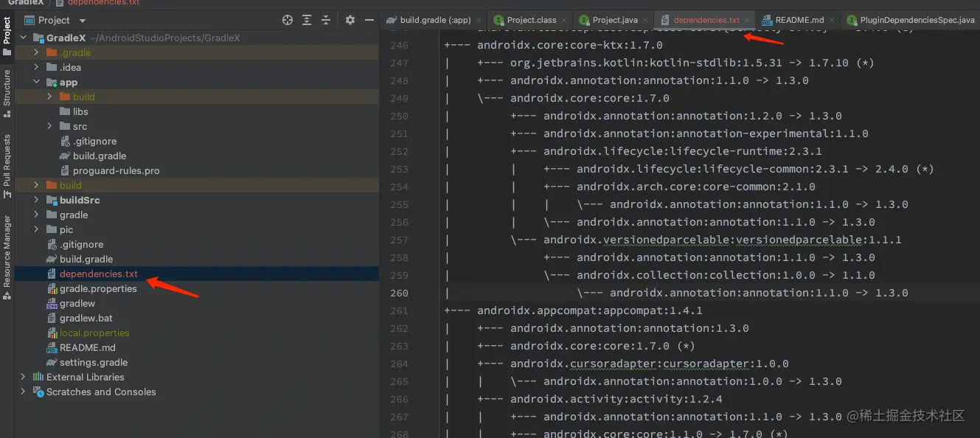Screen dimensions: 980x438
Task: Switch to the README.md editor tab
Action: click(799, 20)
